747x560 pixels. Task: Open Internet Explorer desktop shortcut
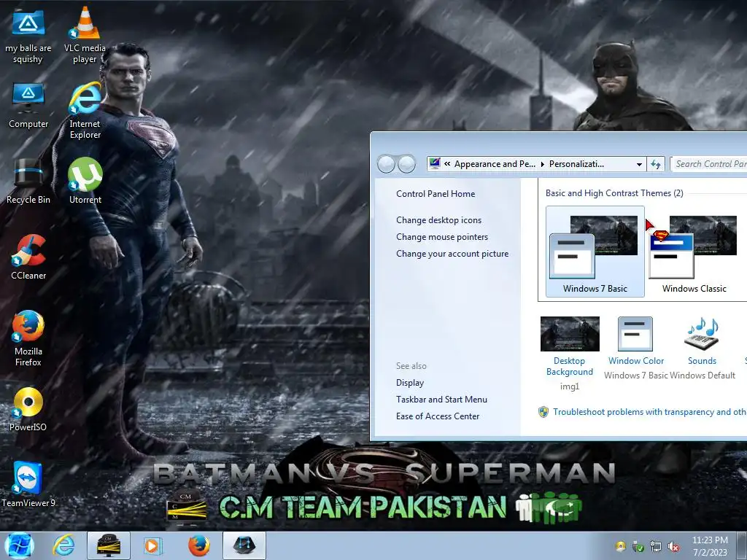pyautogui.click(x=85, y=111)
